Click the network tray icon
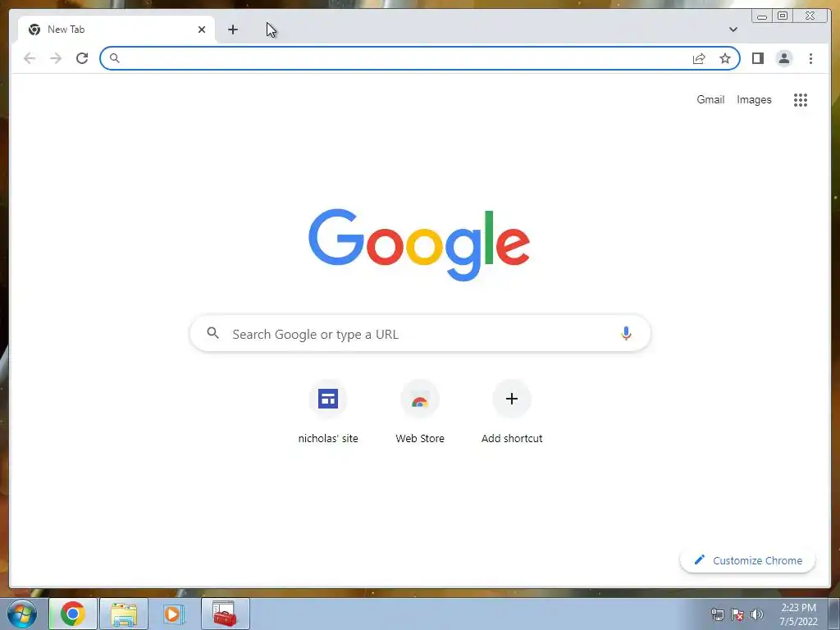840x630 pixels. click(x=717, y=614)
